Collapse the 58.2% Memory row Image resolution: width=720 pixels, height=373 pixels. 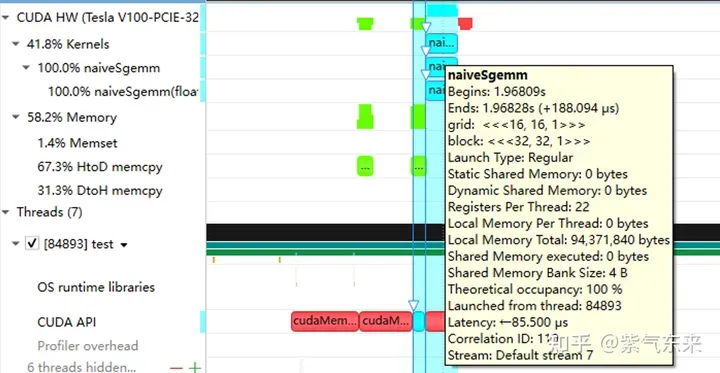pyautogui.click(x=16, y=117)
